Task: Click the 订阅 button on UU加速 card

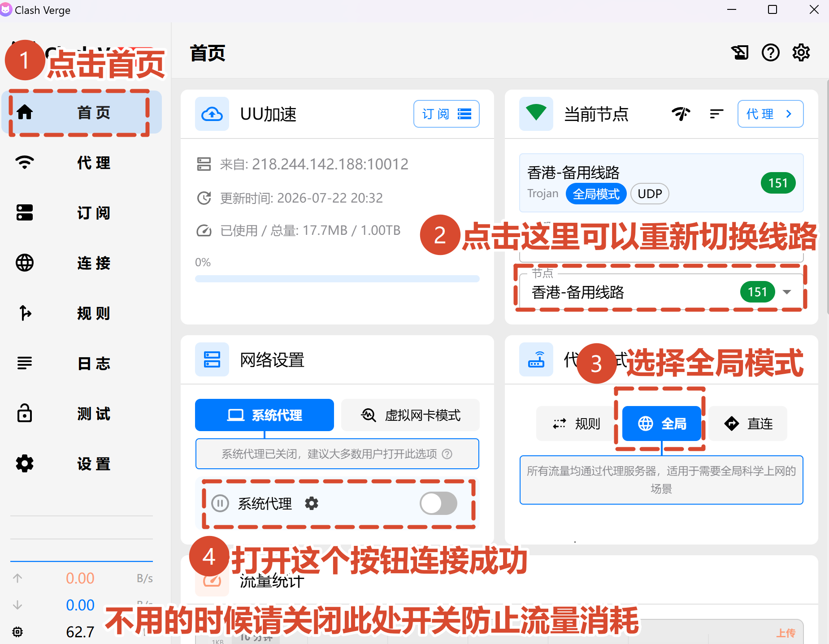Action: pos(446,114)
